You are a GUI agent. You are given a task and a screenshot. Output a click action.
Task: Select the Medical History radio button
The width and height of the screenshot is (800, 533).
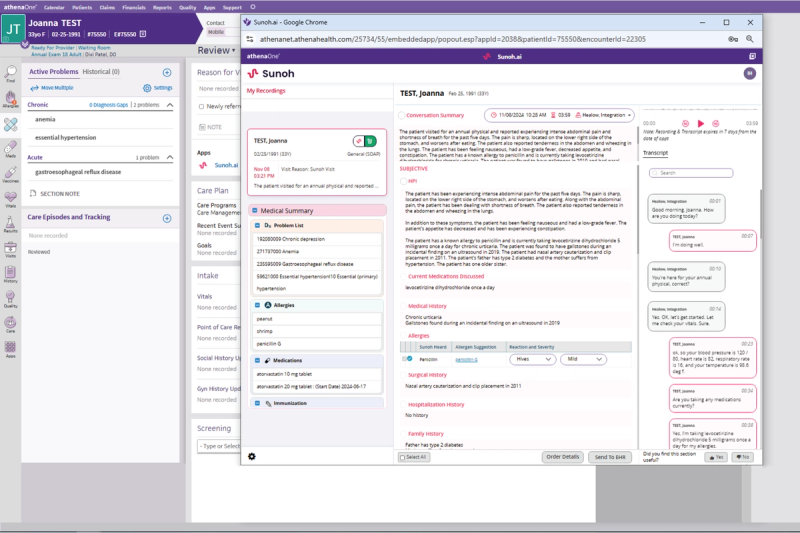click(x=404, y=306)
